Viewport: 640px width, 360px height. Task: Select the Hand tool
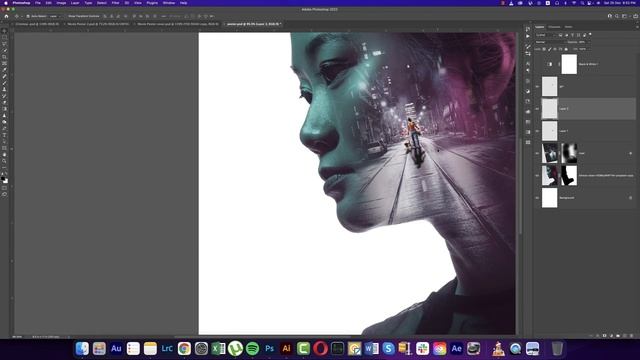click(4, 155)
